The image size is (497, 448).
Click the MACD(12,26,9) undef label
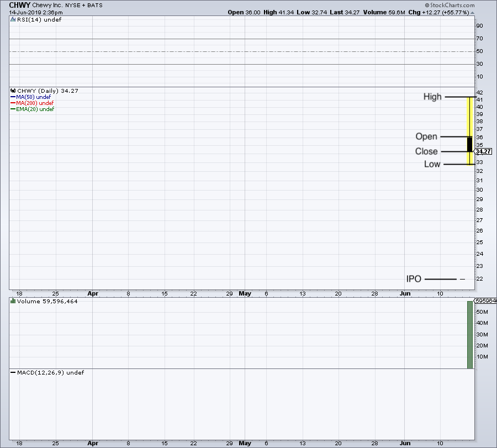[x=50, y=372]
